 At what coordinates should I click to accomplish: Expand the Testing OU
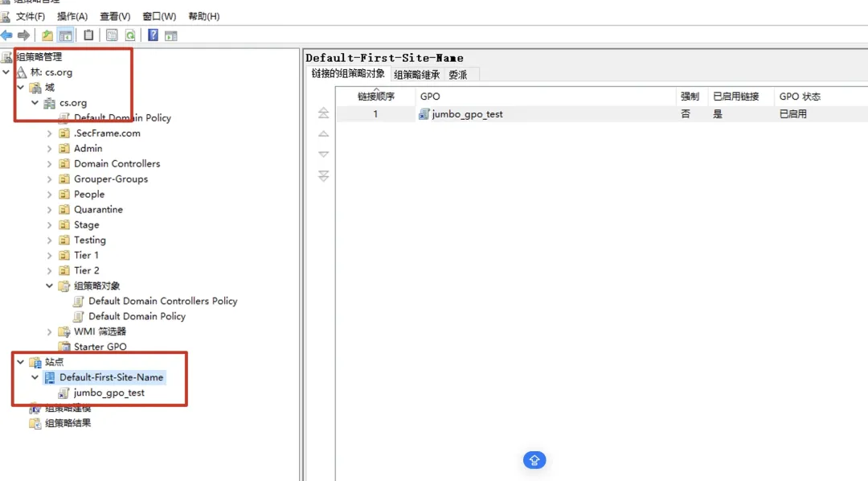coord(49,240)
